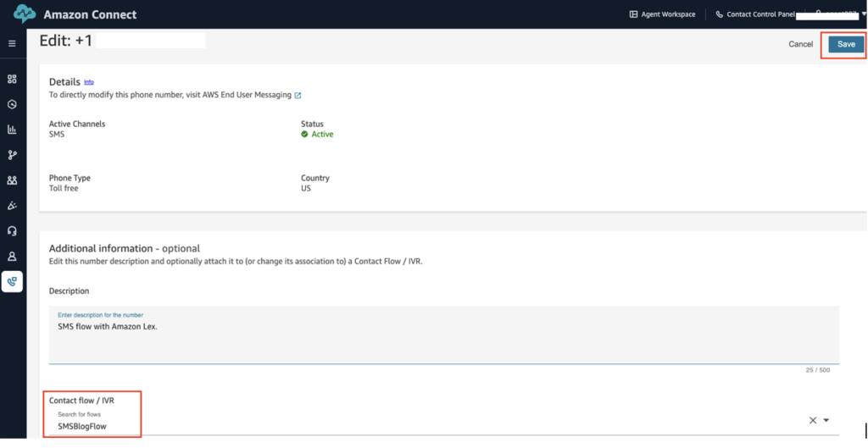This screenshot has height=448, width=868.
Task: Click the Toll free phone type value
Action: point(64,189)
